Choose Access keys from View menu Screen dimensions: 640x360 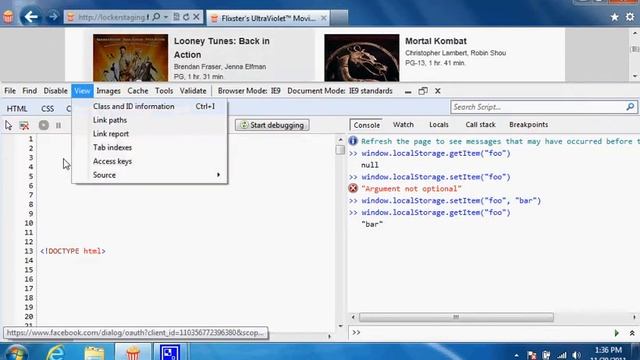coord(149,161)
